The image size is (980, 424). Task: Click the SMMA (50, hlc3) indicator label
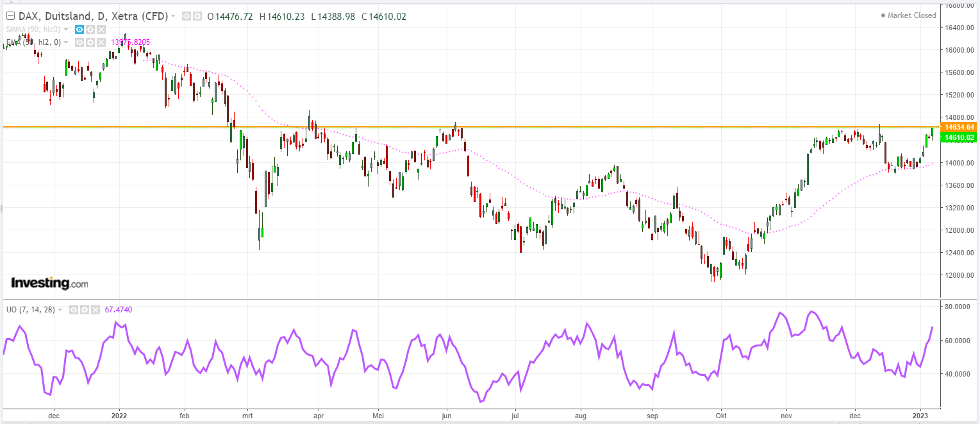coord(33,30)
